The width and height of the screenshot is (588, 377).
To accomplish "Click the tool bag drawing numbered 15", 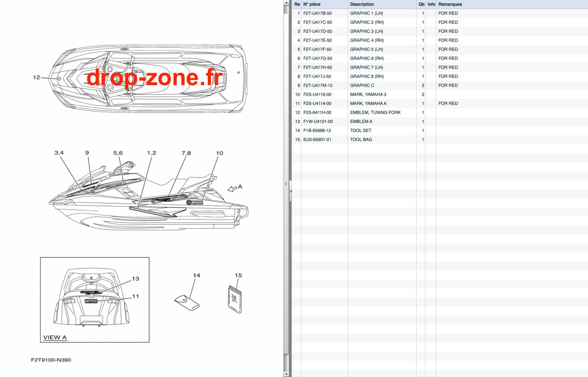I will coord(235,299).
